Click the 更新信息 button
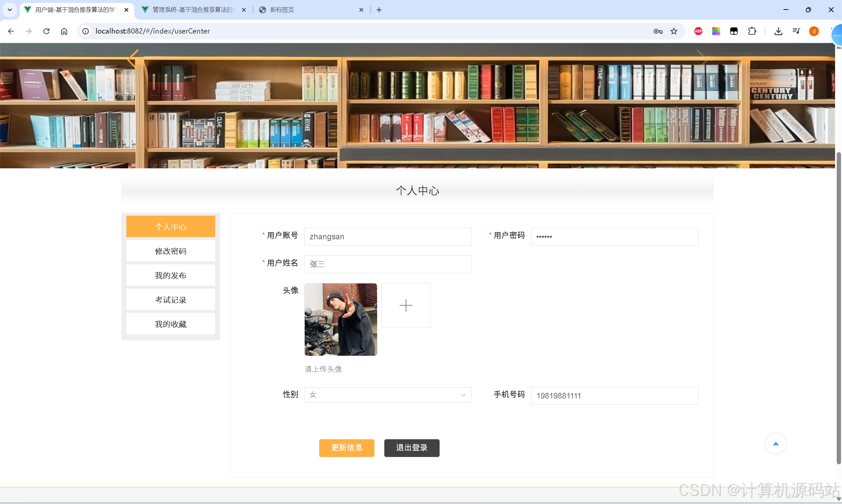 [x=346, y=448]
